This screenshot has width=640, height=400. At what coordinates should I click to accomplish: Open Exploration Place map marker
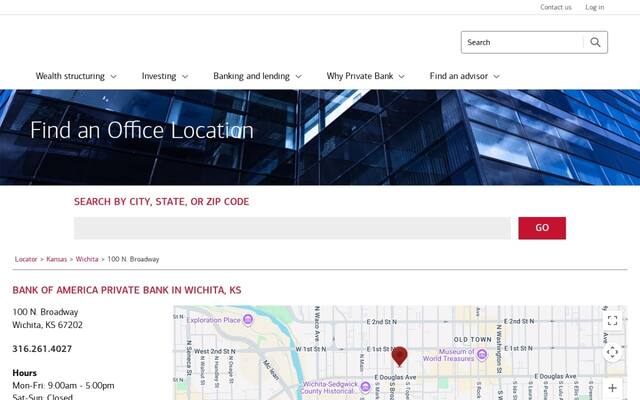click(x=248, y=320)
